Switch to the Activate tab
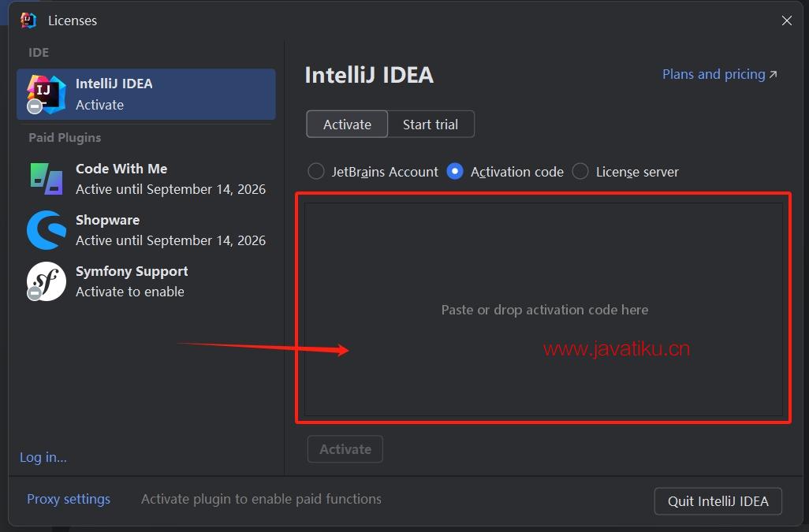This screenshot has height=532, width=809. click(347, 125)
